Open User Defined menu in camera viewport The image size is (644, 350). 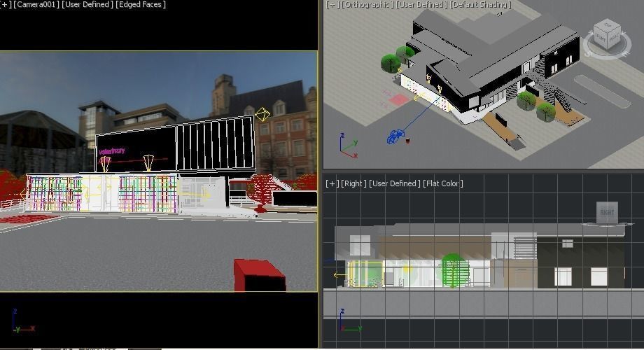click(x=87, y=4)
